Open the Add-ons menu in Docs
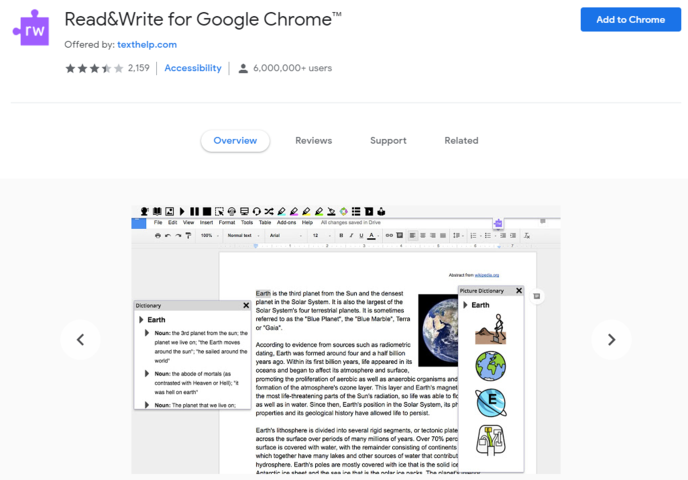 287,222
